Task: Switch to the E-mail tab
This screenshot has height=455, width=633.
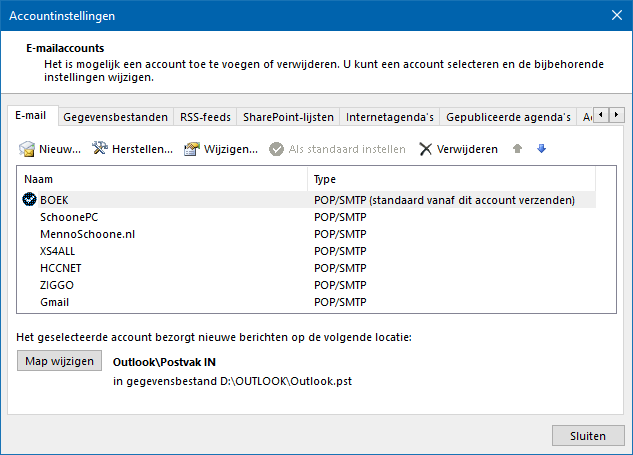Action: pos(31,115)
